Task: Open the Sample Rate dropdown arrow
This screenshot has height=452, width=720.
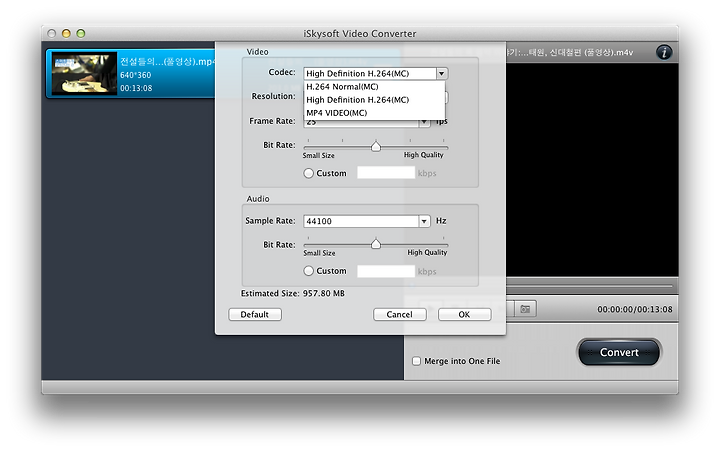Action: pos(424,221)
